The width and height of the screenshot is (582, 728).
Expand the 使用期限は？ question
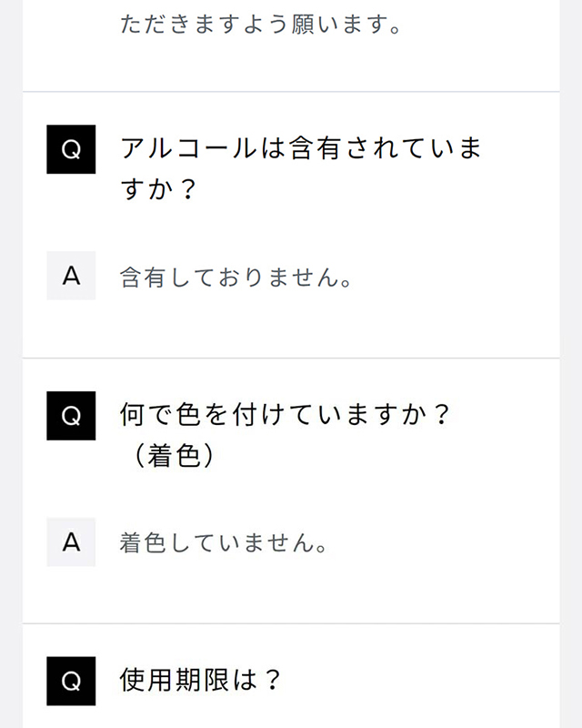(201, 681)
